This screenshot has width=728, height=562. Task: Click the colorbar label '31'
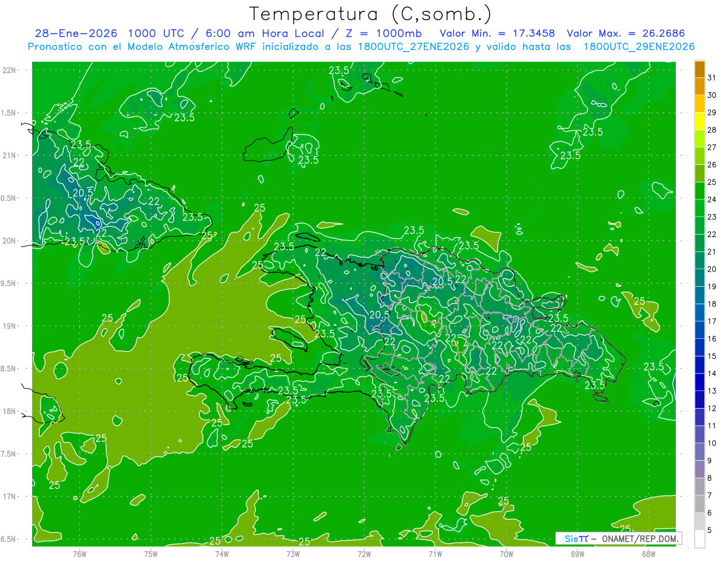[712, 78]
